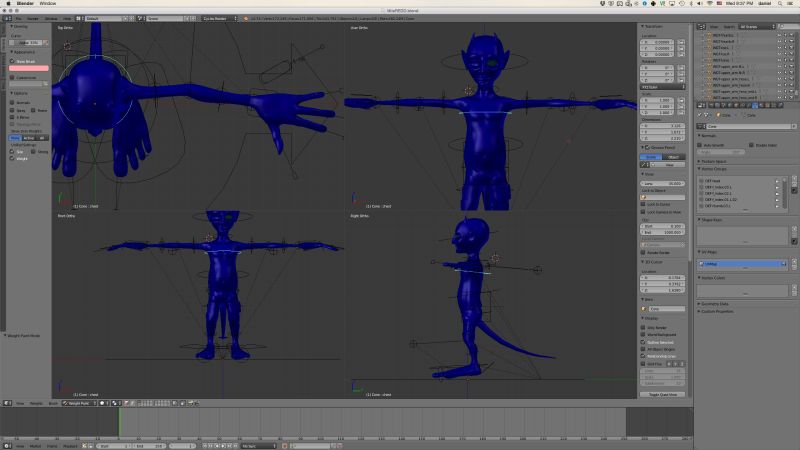Click Toggle Quad View button

(x=663, y=394)
